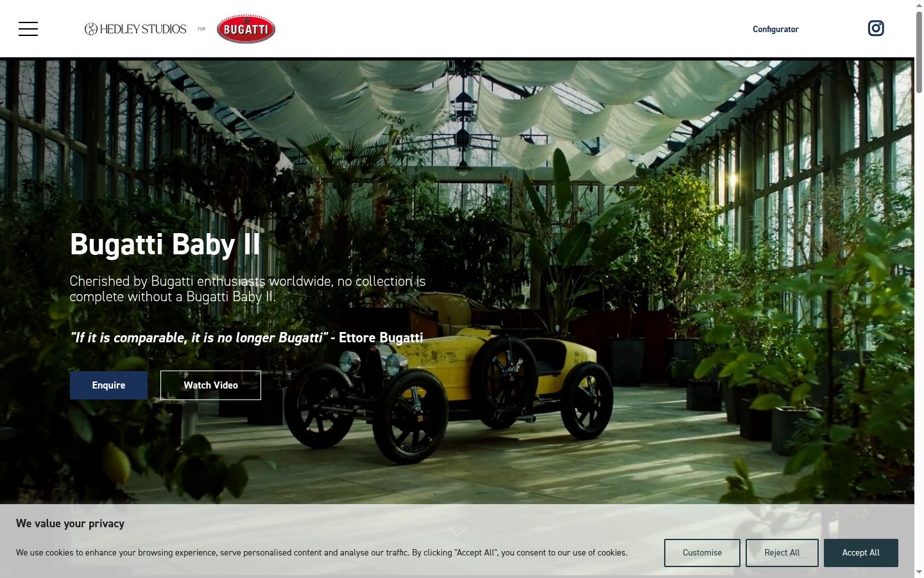Click the Hedley Studios logo
The height and width of the screenshot is (578, 924).
tap(135, 29)
